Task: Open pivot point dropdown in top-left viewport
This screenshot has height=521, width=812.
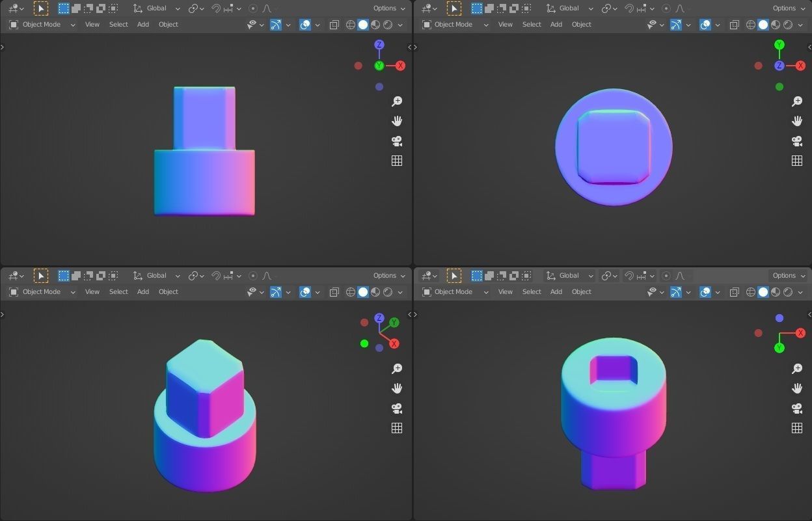Action: (196, 8)
